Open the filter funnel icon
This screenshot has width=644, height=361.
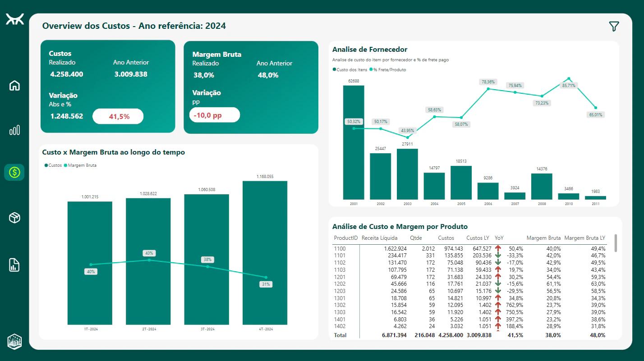614,27
